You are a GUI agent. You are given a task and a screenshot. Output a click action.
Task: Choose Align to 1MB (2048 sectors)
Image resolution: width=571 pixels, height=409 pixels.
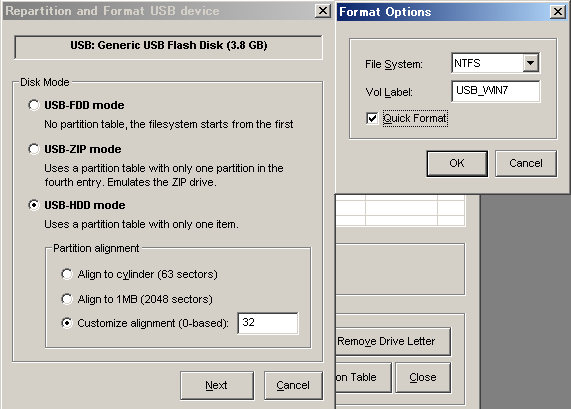pyautogui.click(x=67, y=299)
